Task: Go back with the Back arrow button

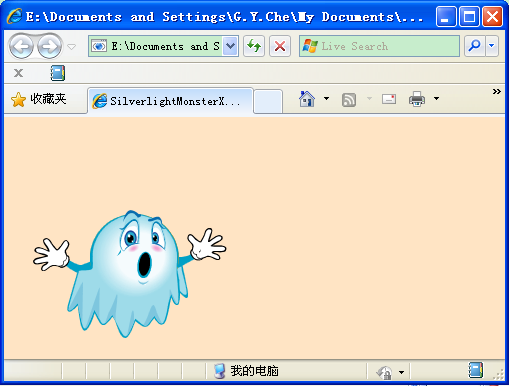Action: point(21,46)
